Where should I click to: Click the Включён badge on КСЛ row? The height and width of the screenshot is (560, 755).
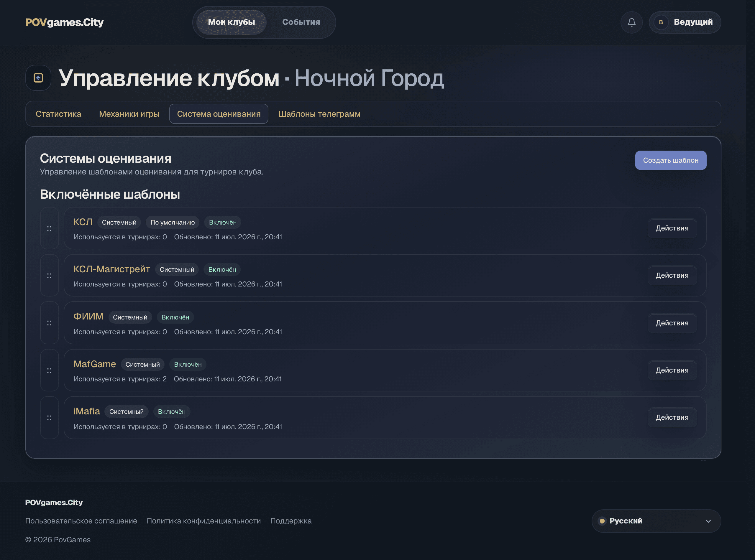[x=222, y=222]
